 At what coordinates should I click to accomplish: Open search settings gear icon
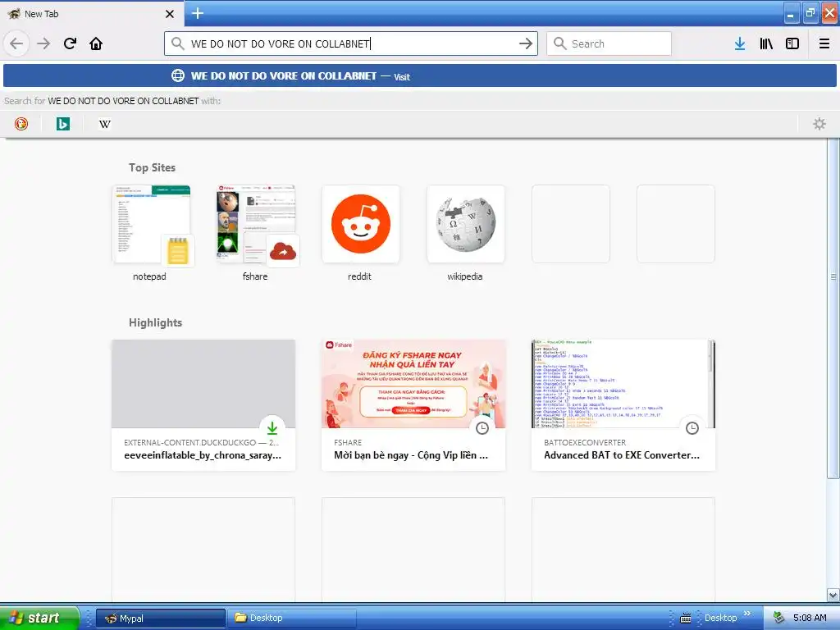[x=819, y=124]
